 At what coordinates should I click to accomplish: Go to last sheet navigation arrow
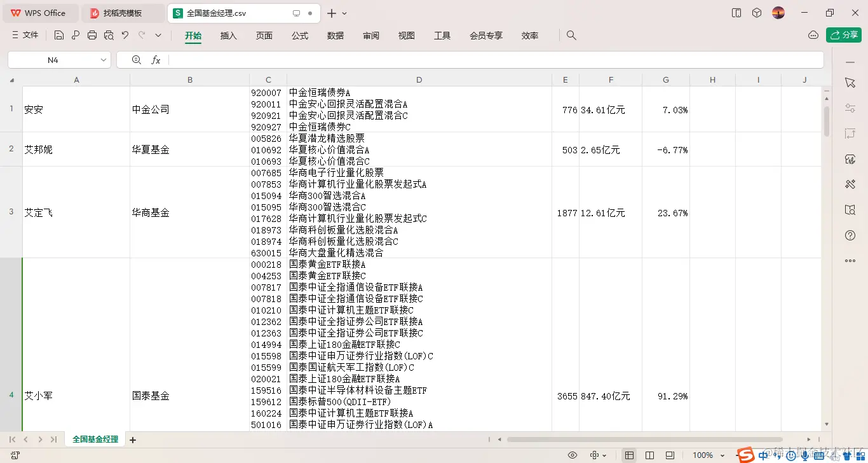click(54, 439)
